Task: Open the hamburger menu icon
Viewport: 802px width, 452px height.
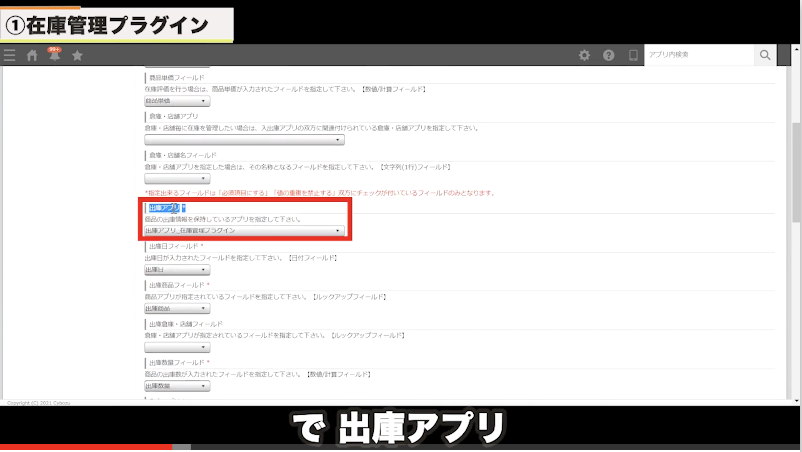Action: tap(10, 56)
